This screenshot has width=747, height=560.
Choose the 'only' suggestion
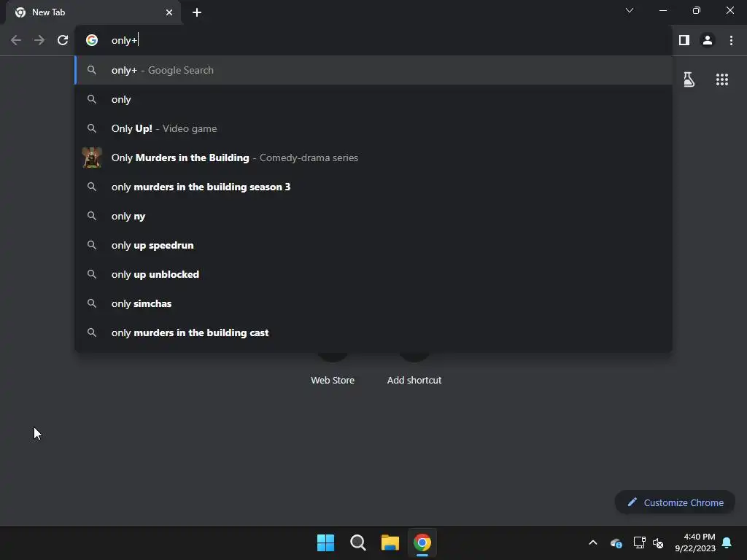coord(373,99)
